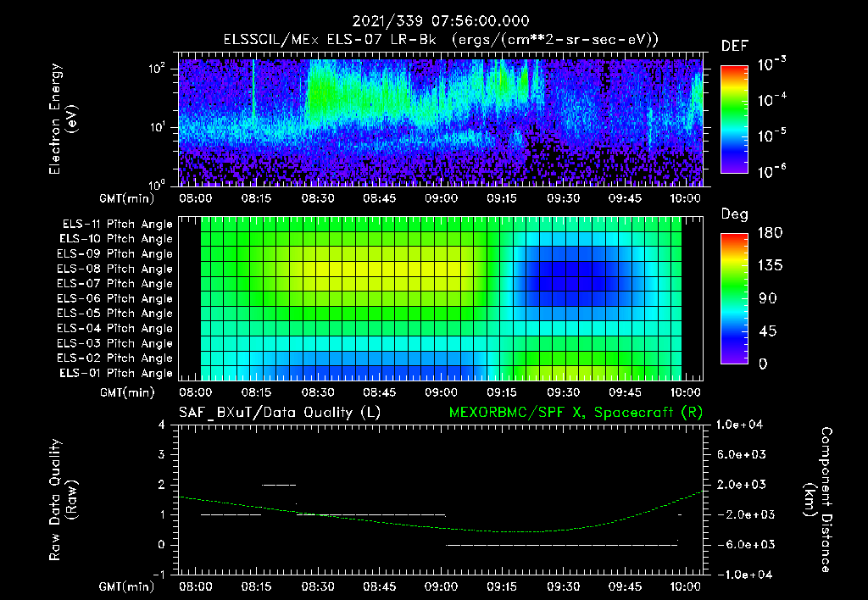Click 09:30 tick label under pitch angle panel

click(x=563, y=392)
